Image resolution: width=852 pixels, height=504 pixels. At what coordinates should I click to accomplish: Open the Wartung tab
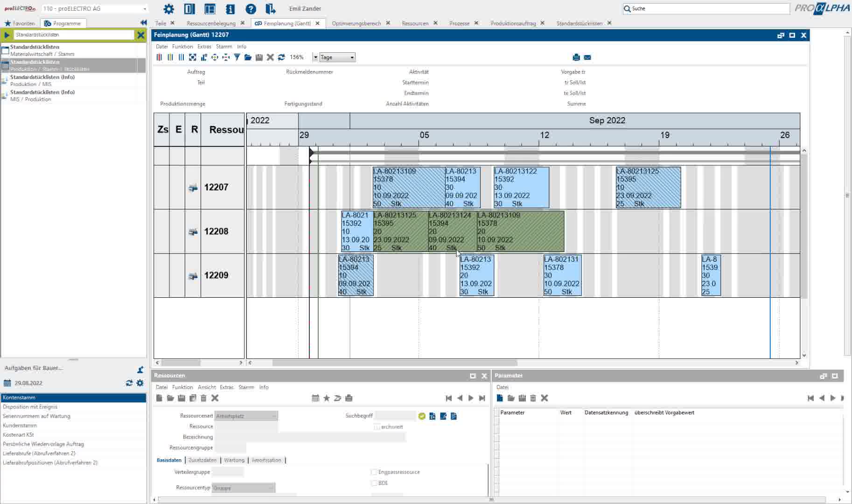234,460
